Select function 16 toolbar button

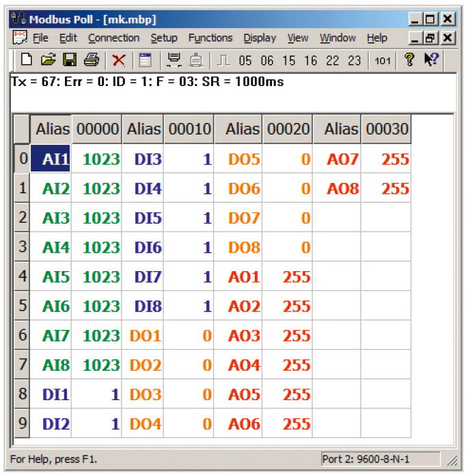pos(311,61)
